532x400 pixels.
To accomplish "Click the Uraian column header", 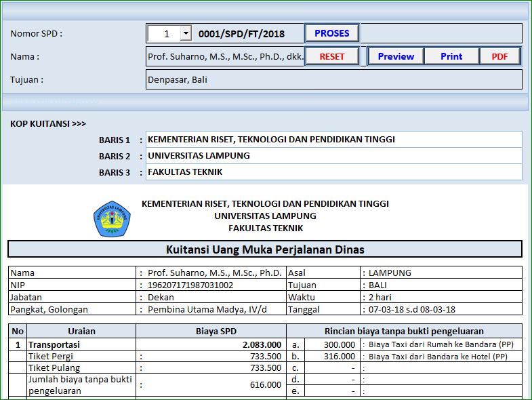I will [x=81, y=331].
